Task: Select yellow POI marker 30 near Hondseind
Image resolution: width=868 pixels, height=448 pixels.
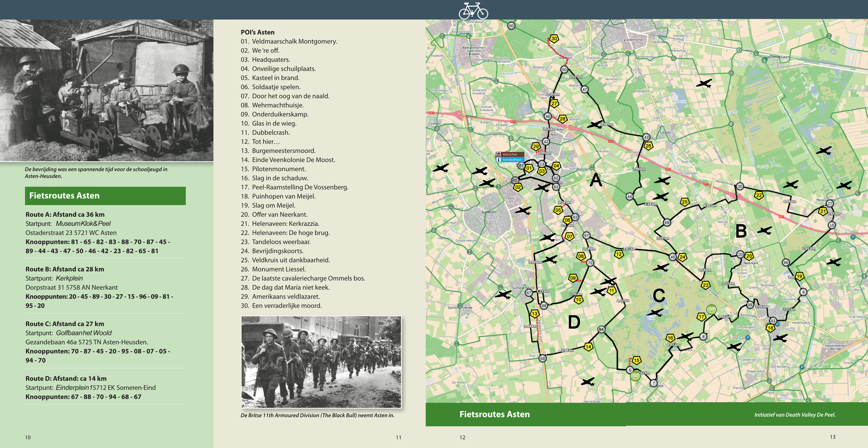Action: point(554,38)
